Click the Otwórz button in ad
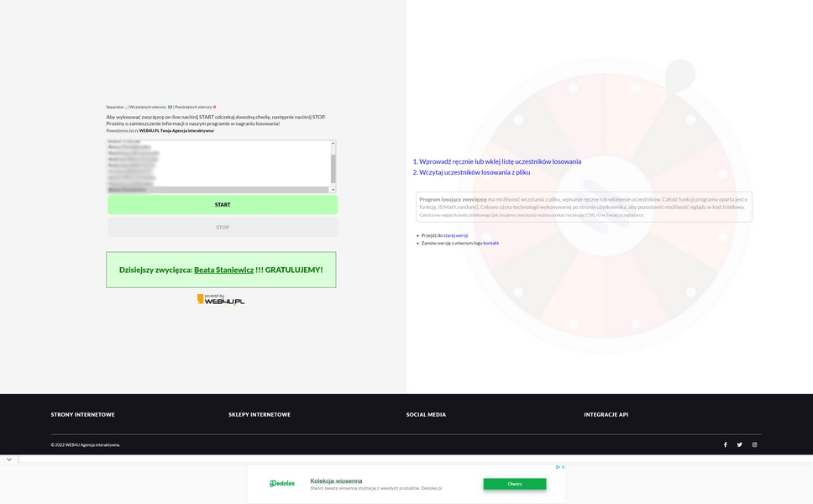The width and height of the screenshot is (813, 504). coord(514,484)
